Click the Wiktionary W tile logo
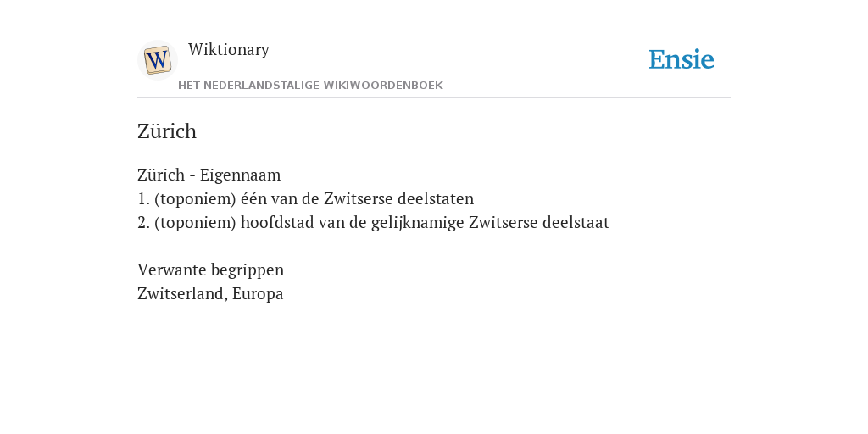The image size is (868, 434). point(158,60)
